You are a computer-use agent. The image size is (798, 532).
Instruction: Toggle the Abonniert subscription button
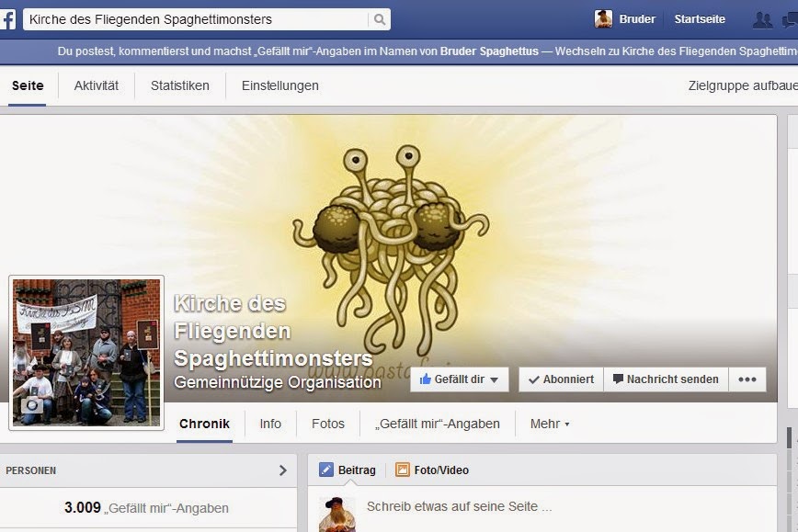click(561, 379)
